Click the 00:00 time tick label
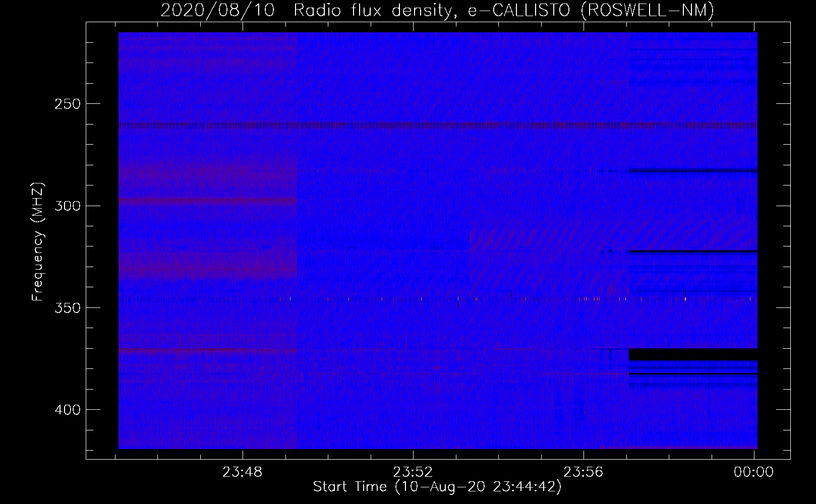816x504 pixels. click(x=753, y=472)
